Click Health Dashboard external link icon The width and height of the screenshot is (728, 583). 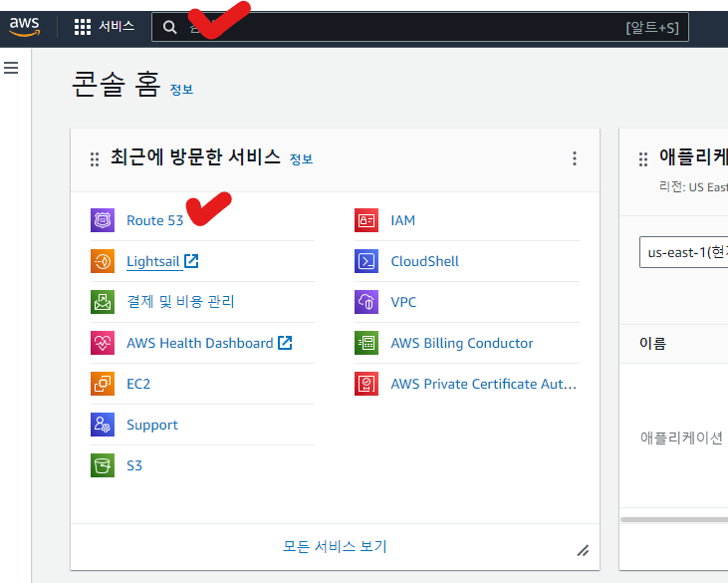coord(285,343)
